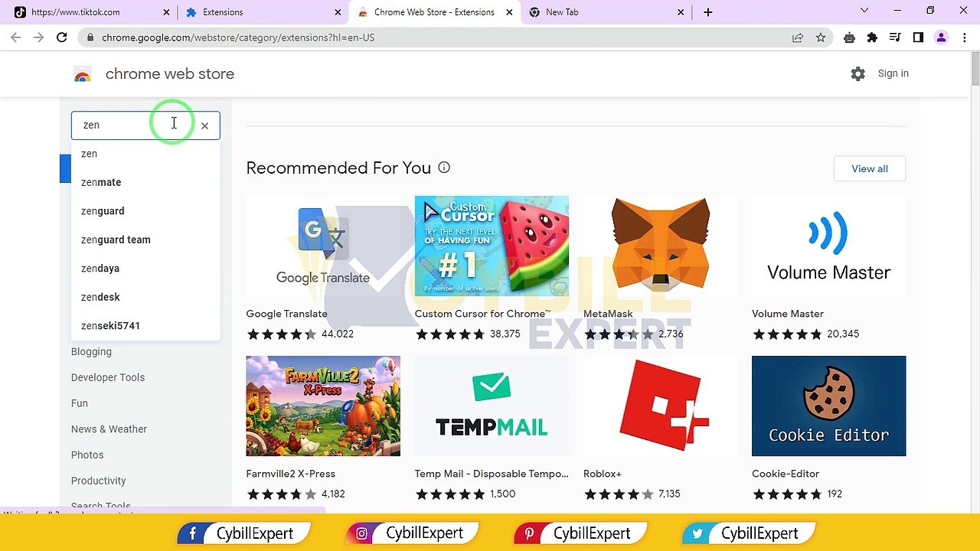980x551 pixels.
Task: Click the share page icon in address bar
Action: [x=798, y=37]
